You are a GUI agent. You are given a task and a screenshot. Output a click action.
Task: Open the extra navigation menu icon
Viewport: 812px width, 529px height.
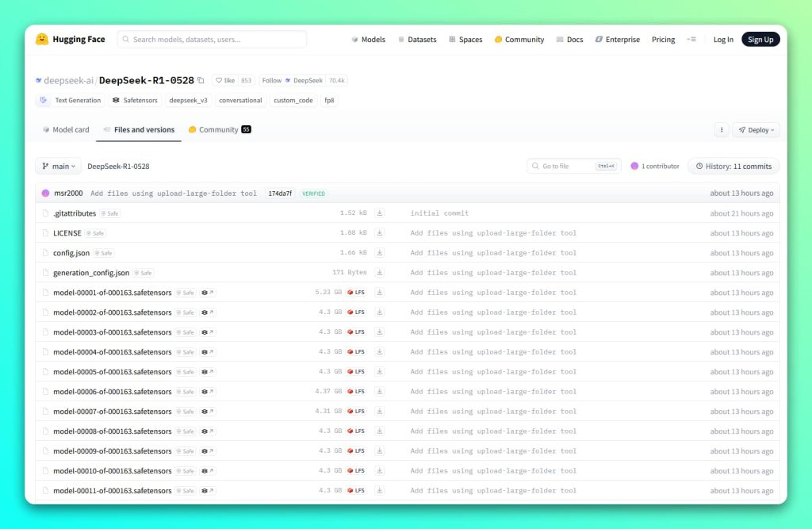pos(691,40)
